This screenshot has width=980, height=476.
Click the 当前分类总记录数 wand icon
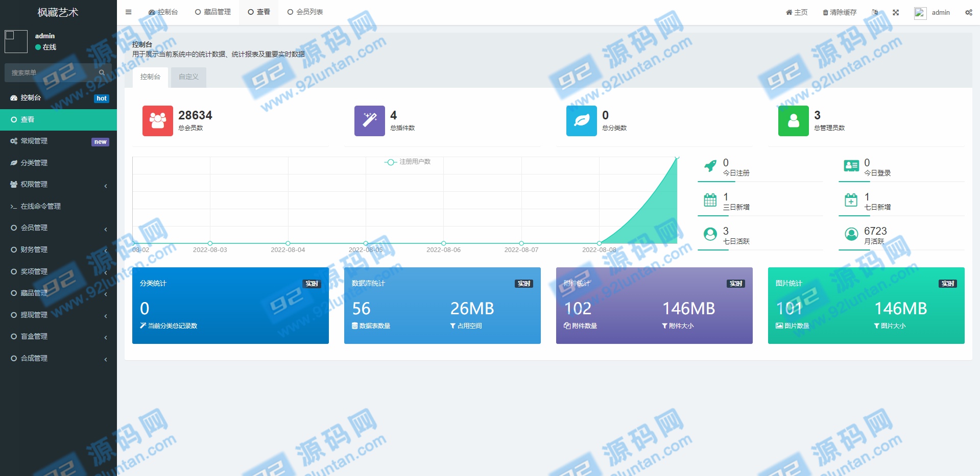click(143, 325)
